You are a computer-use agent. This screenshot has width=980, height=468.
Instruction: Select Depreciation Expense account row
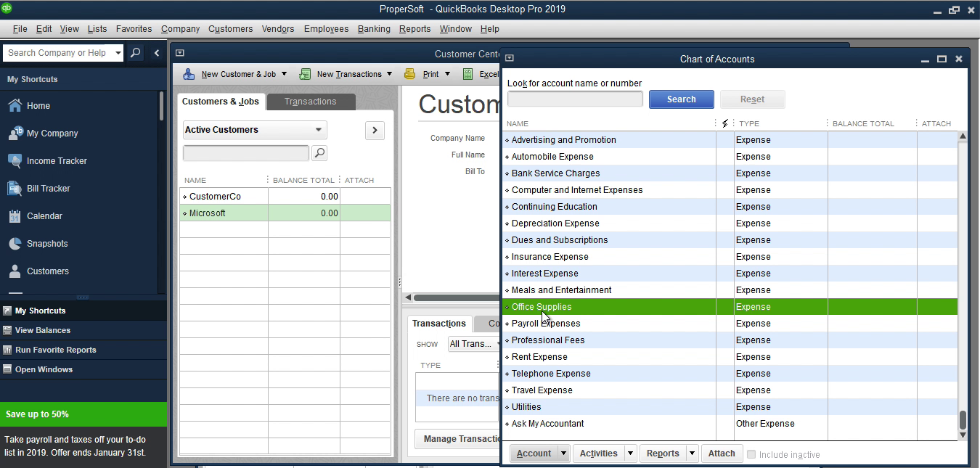tap(730, 223)
